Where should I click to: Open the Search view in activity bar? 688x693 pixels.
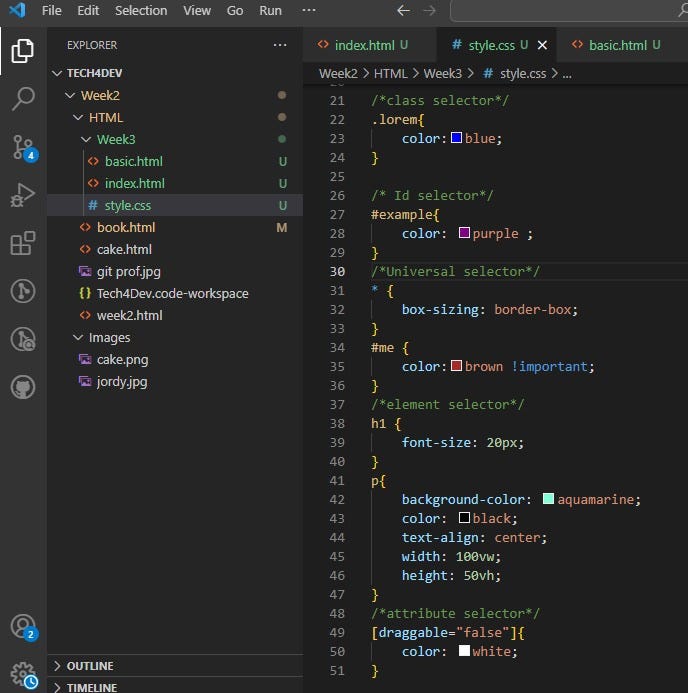pyautogui.click(x=23, y=98)
